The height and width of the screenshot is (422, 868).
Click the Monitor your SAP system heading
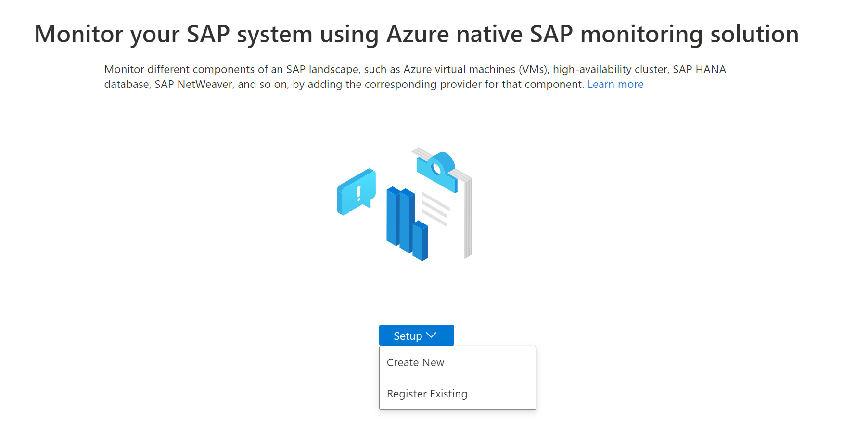click(417, 35)
